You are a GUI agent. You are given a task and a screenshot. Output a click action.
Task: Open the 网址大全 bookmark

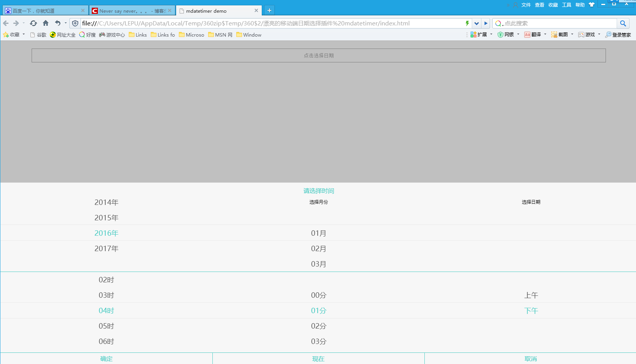coord(63,35)
